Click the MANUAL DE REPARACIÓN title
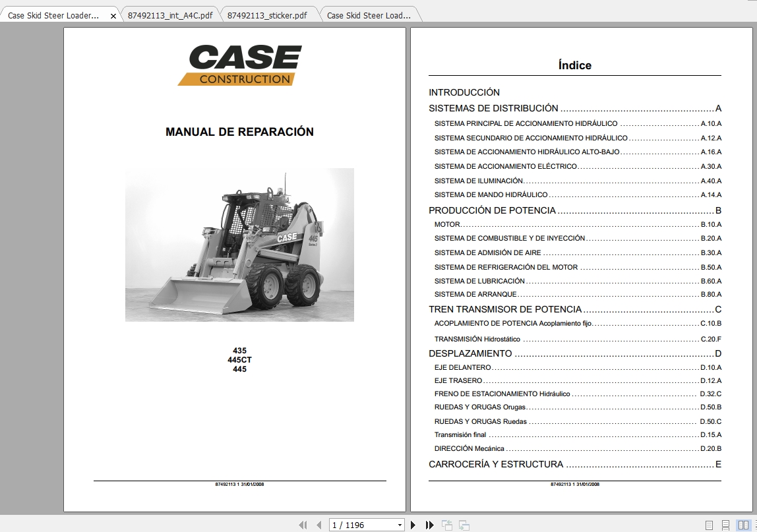This screenshot has height=532, width=757. pyautogui.click(x=239, y=132)
